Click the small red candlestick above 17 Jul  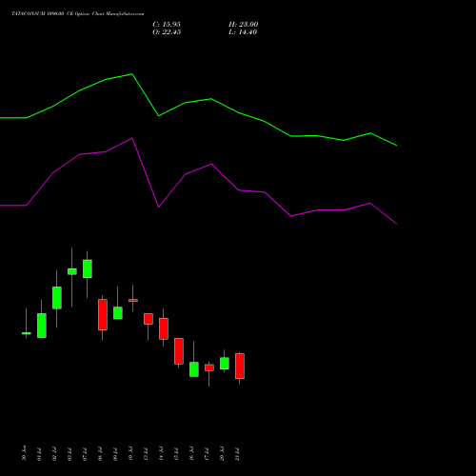(209, 367)
